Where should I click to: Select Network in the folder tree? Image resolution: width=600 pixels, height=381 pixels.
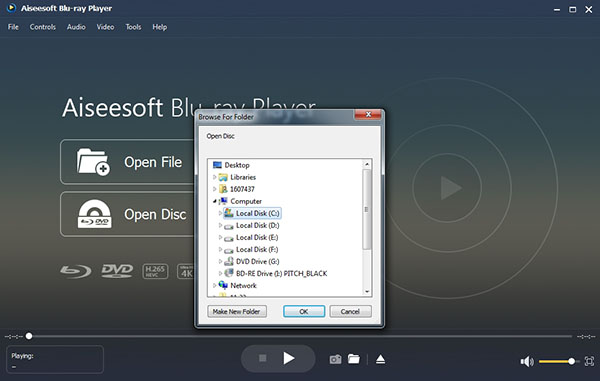tap(243, 285)
